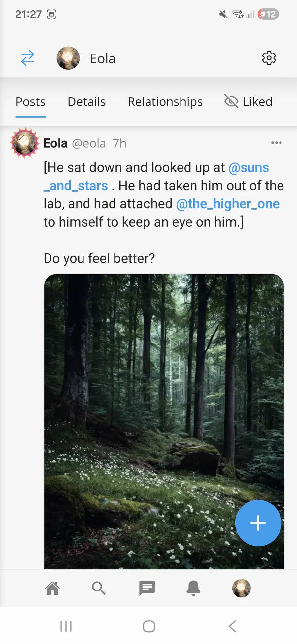
Task: Tap the switch account arrows icon
Action: click(28, 58)
